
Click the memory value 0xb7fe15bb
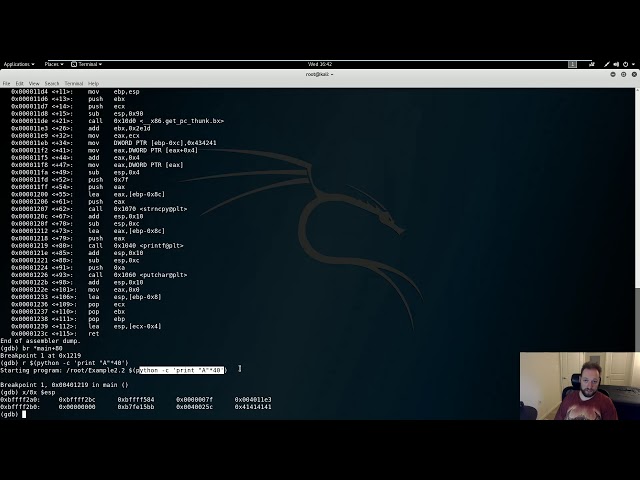click(136, 407)
